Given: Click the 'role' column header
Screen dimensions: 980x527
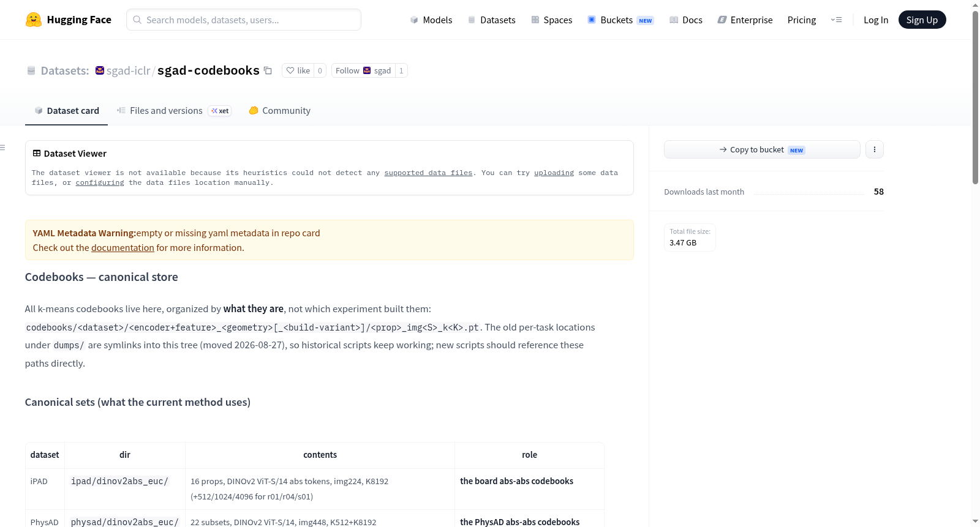Looking at the screenshot, I should (530, 455).
